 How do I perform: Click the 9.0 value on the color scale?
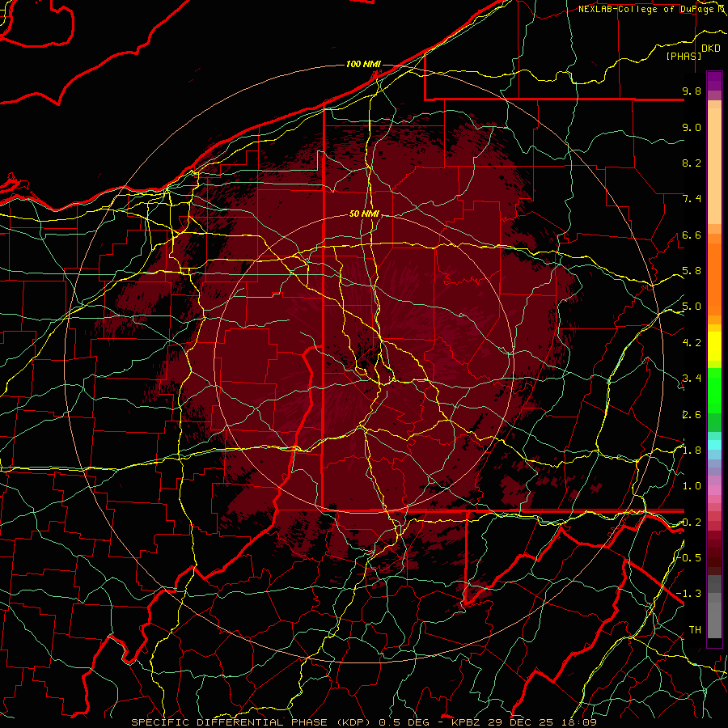[x=692, y=128]
